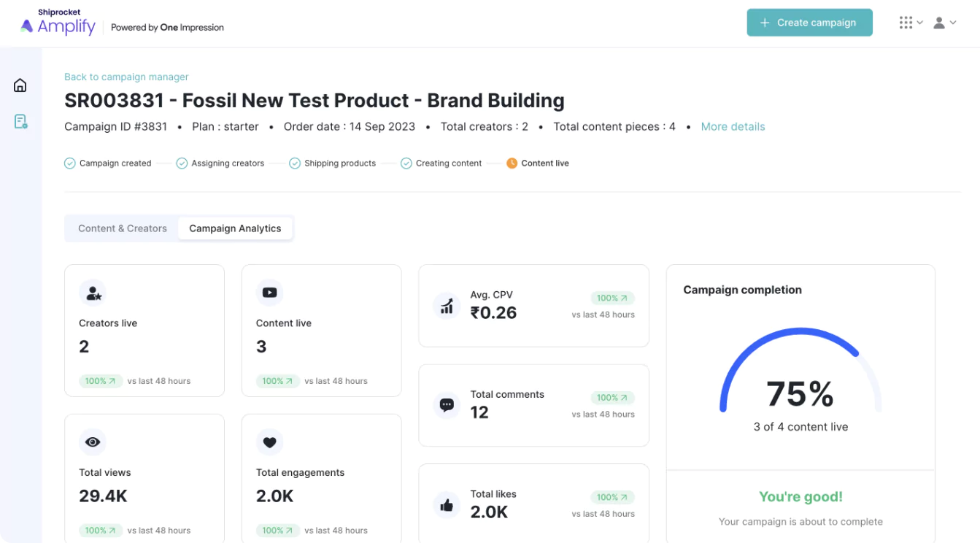Click the 100% badge under Total engagements
Screen dimensions: 980x543
pos(277,531)
